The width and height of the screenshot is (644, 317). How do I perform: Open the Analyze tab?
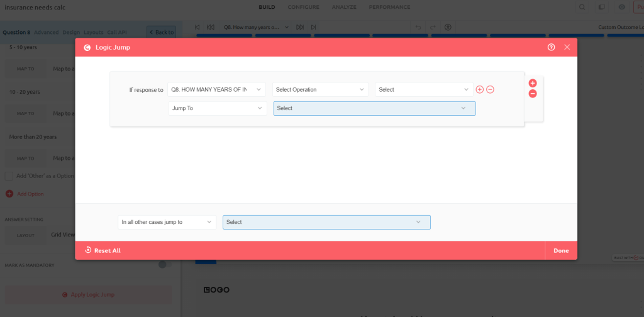(344, 8)
